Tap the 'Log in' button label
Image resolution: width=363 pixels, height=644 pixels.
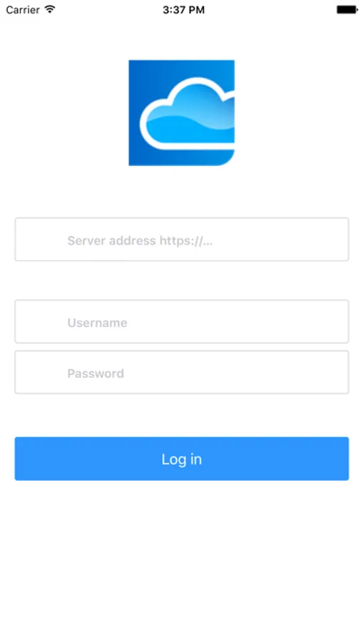(182, 459)
